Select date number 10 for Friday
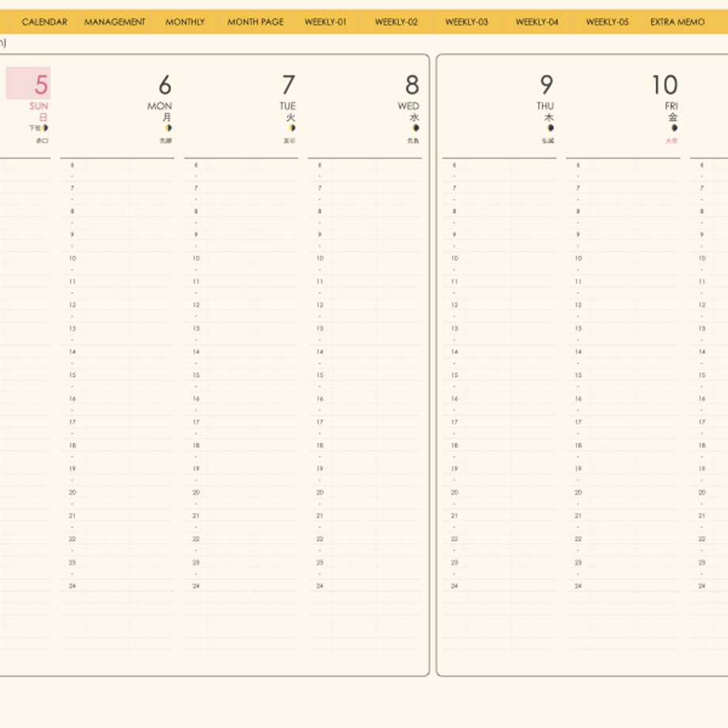Screen dimensions: 728x728 [x=665, y=85]
